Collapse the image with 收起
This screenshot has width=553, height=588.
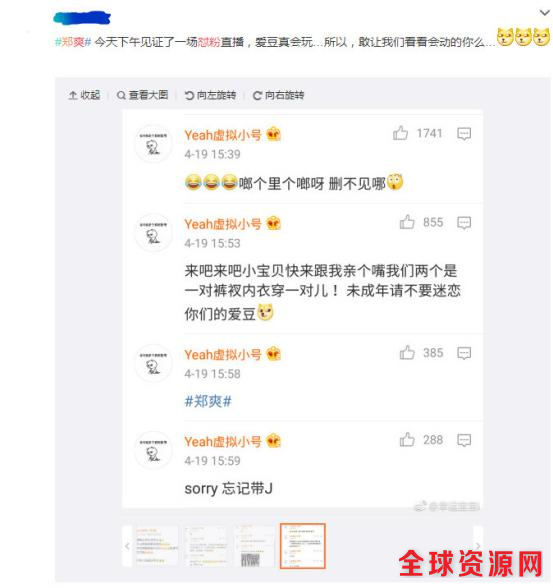(84, 95)
